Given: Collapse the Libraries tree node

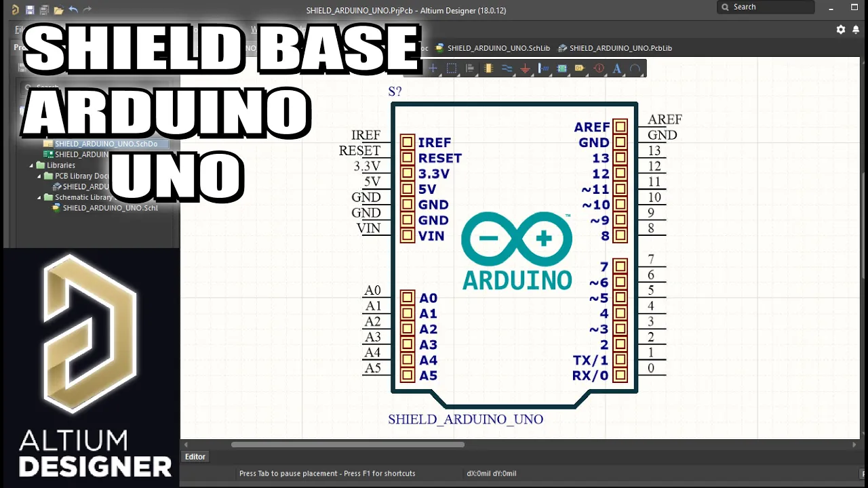Looking at the screenshot, I should pyautogui.click(x=31, y=165).
